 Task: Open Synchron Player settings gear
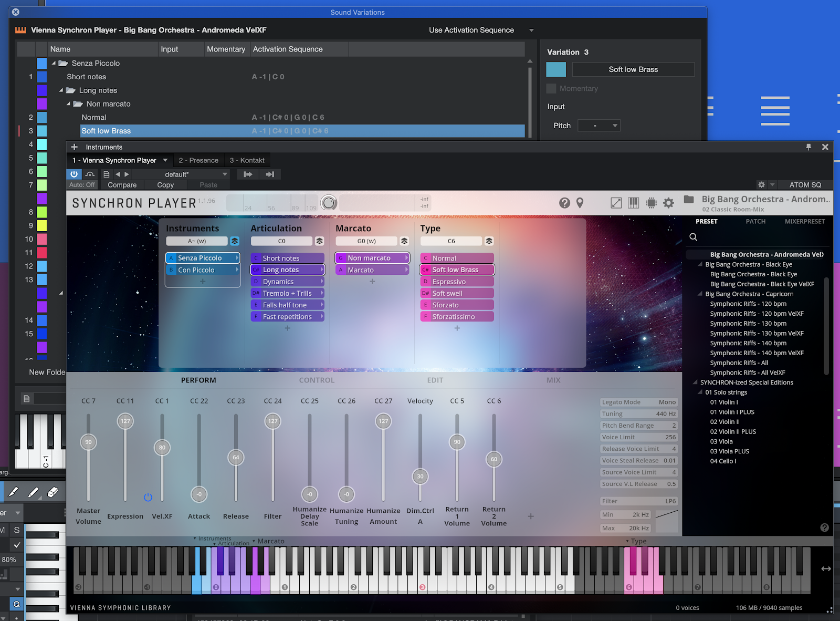(x=668, y=203)
